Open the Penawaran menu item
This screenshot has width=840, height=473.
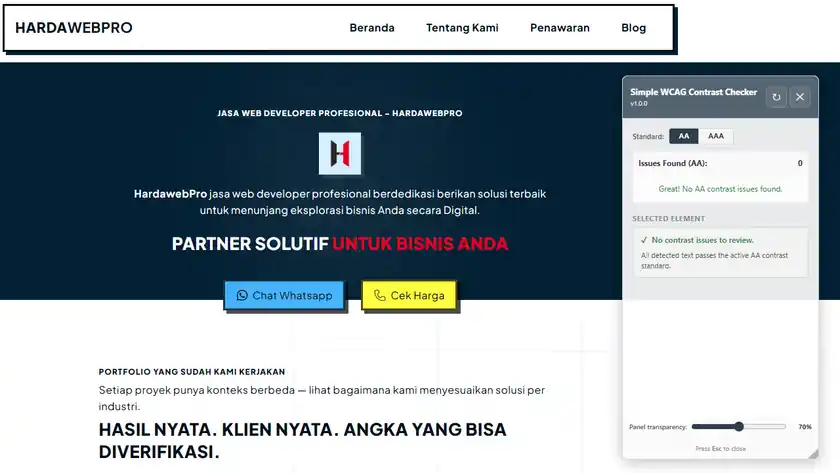coord(560,28)
